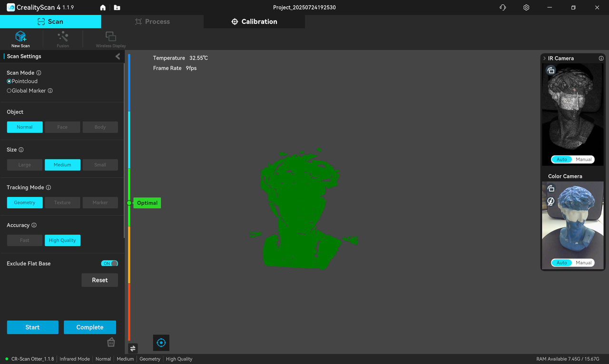Pop out the IR Camera view
This screenshot has width=609, height=364.
click(x=551, y=70)
